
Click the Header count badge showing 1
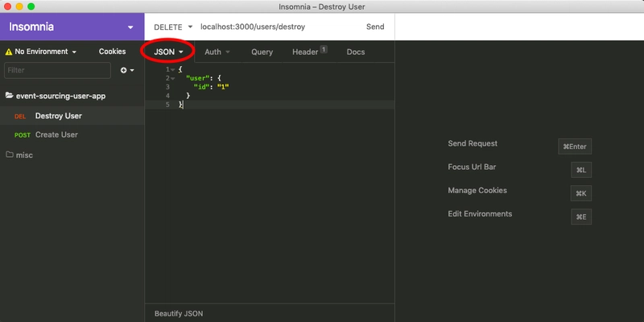click(324, 49)
